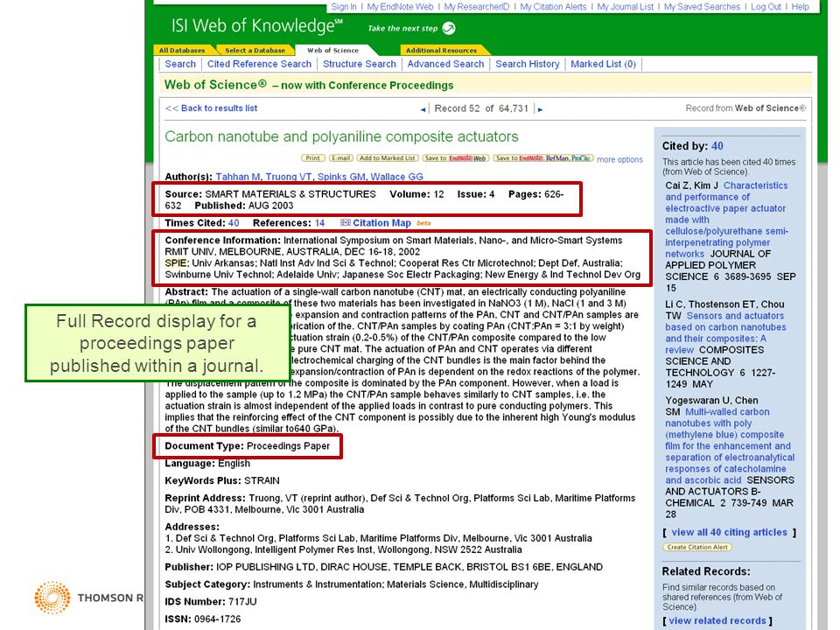This screenshot has width=840, height=630.
Task: Open My Saved Searches link
Action: tap(702, 6)
